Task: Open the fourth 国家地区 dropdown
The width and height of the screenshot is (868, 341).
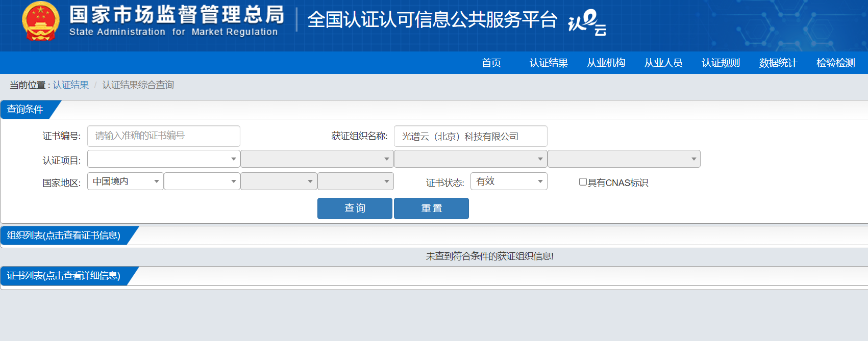Action: (356, 181)
